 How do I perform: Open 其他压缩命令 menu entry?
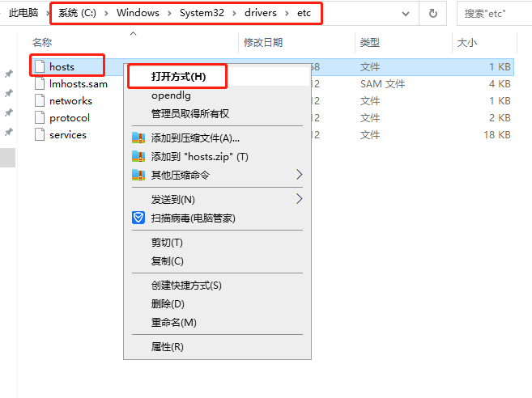(181, 175)
